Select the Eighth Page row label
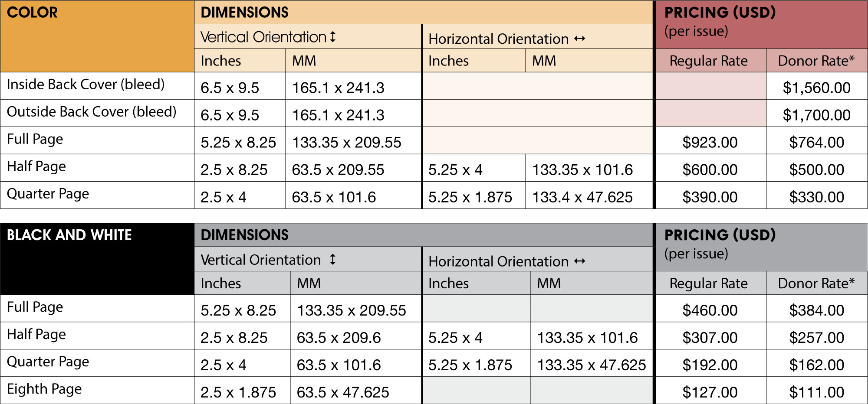The height and width of the screenshot is (404, 868). click(44, 389)
